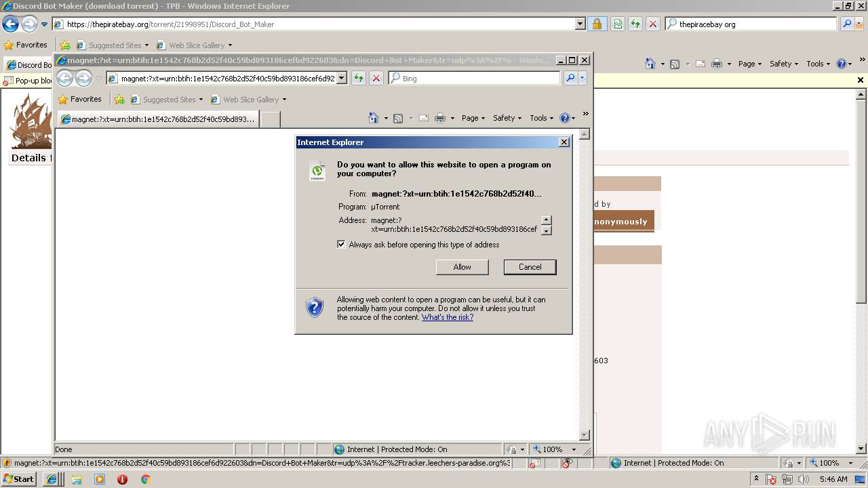This screenshot has width=868, height=488.
Task: Click Forward arrow in main TPB window
Action: tap(29, 24)
